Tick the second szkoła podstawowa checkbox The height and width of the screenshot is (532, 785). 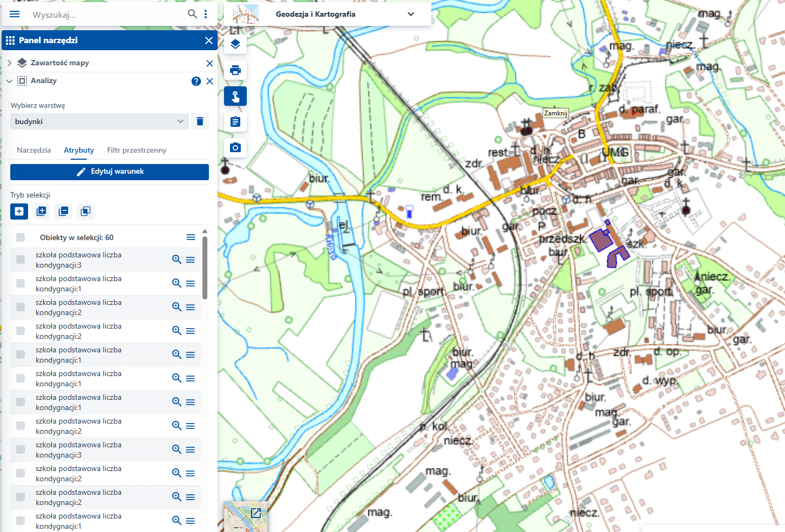click(x=21, y=283)
